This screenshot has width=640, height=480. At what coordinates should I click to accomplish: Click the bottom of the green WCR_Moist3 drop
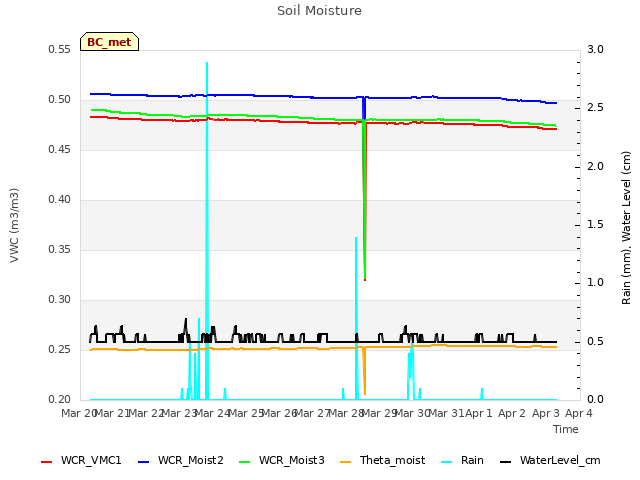(x=365, y=278)
